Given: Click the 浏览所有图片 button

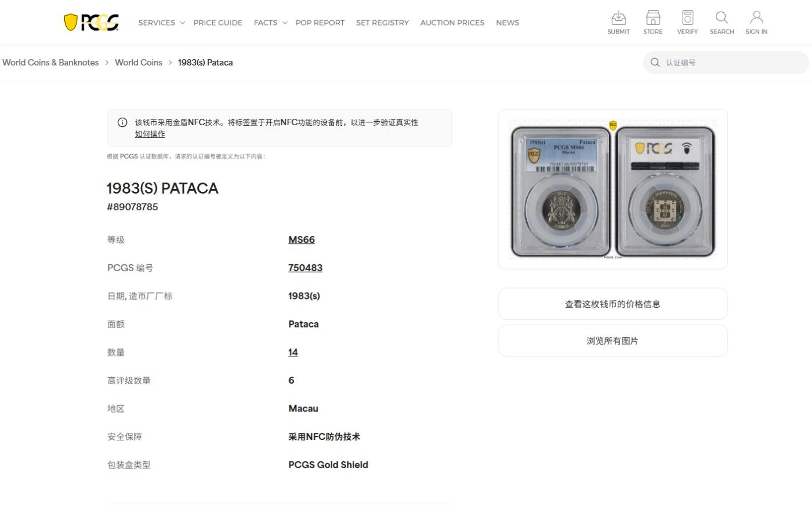Looking at the screenshot, I should (612, 341).
